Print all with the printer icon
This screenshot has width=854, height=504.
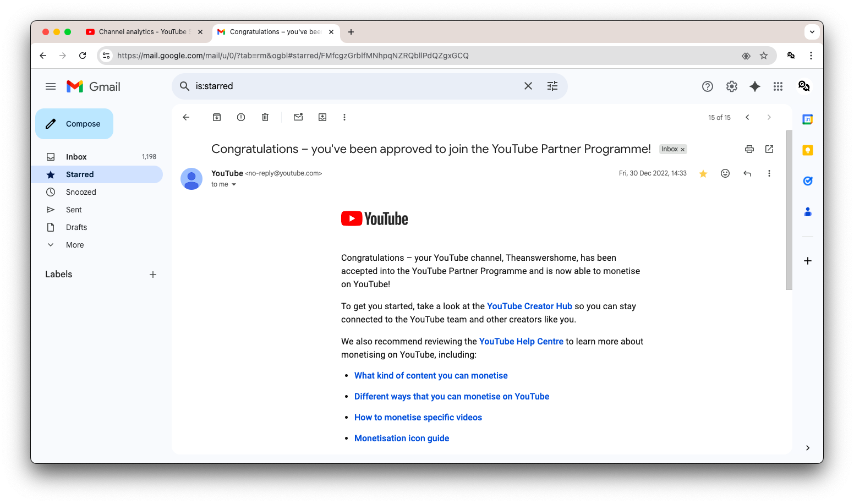point(749,149)
